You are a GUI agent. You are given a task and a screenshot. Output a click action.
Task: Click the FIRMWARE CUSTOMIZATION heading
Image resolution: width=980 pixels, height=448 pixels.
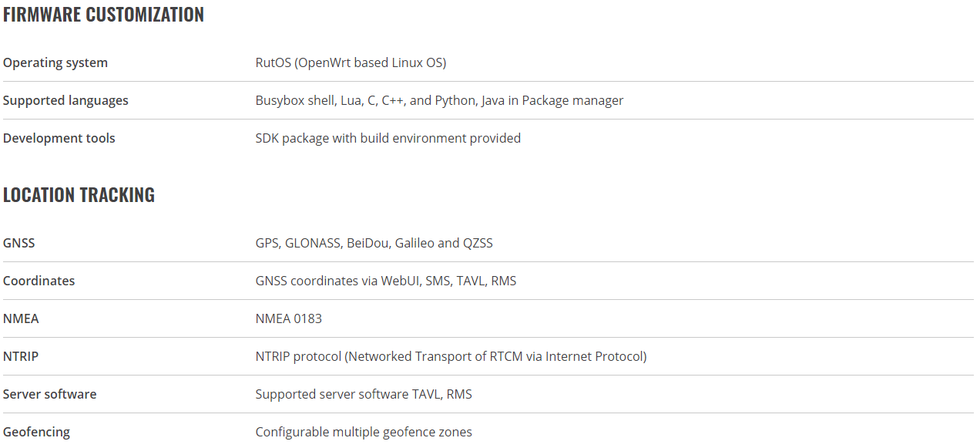(103, 15)
